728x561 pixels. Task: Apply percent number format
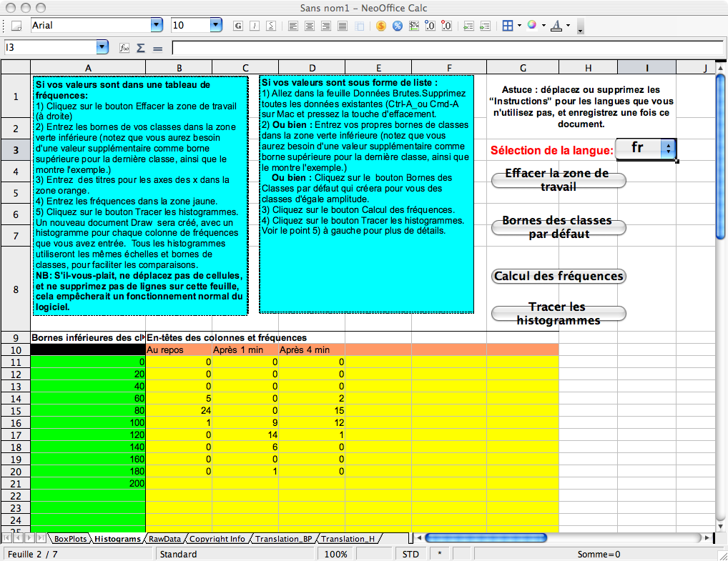[x=397, y=26]
